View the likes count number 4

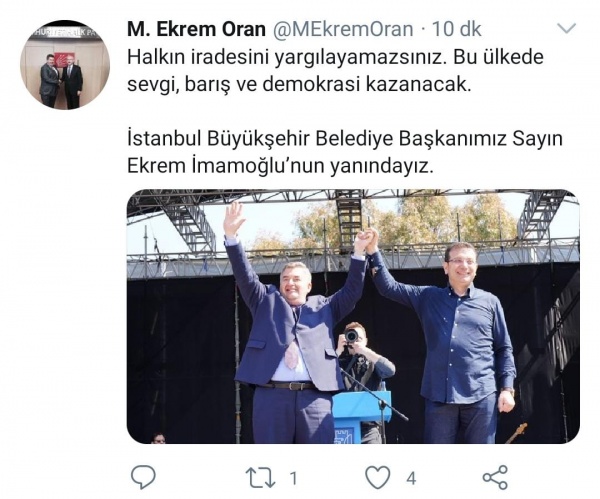pos(411,478)
